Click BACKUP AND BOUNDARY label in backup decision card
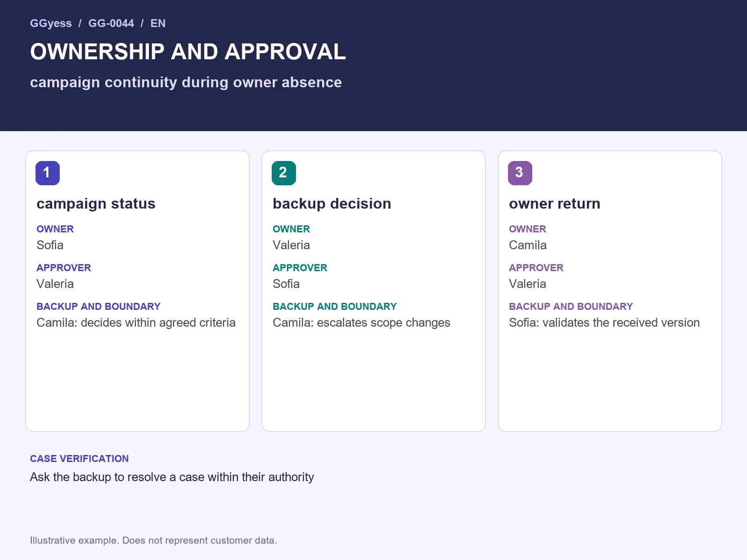 click(x=335, y=307)
